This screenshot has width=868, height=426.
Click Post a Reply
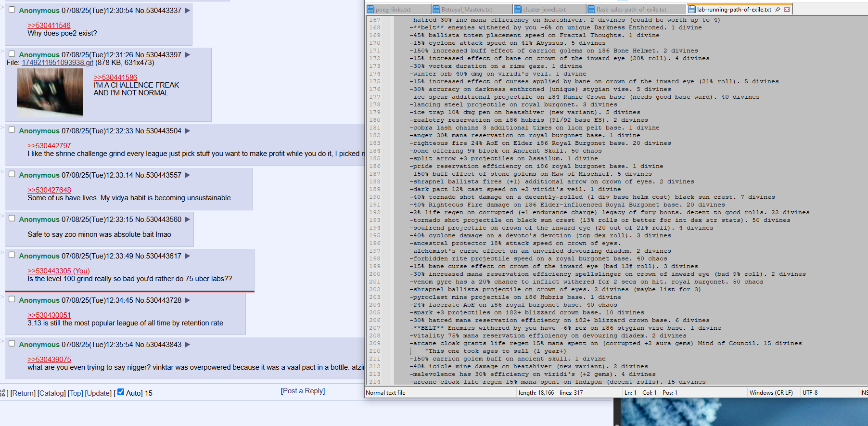[x=303, y=391]
